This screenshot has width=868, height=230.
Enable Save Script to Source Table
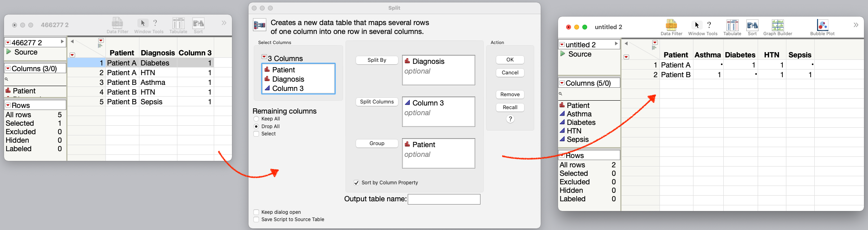(x=256, y=219)
